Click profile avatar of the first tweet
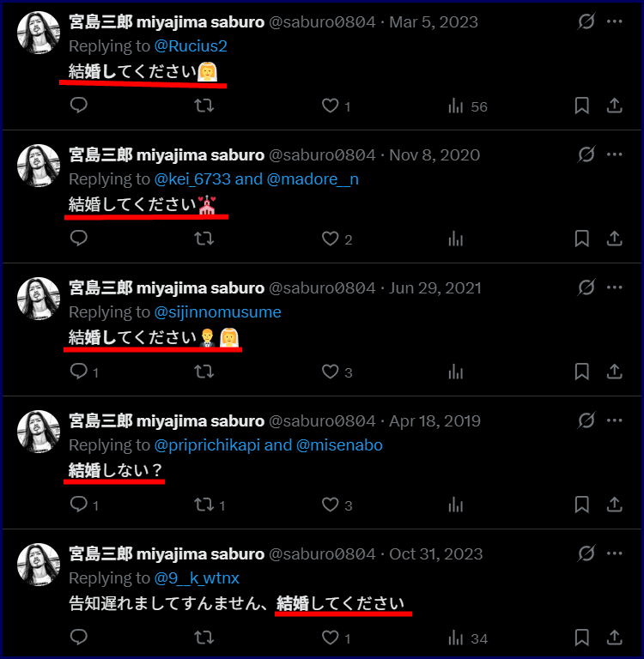 click(39, 33)
